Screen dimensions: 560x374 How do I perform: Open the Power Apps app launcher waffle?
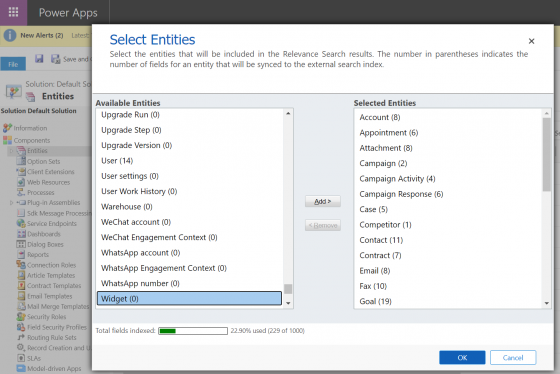tap(13, 12)
